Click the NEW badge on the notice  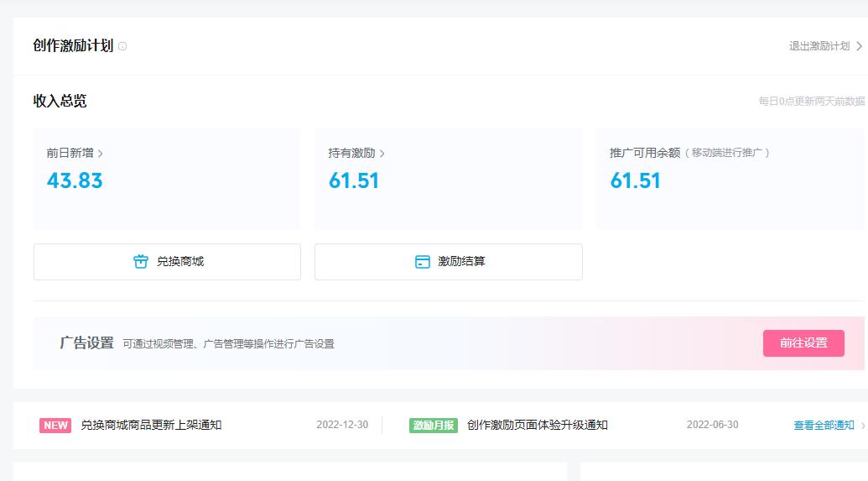click(x=55, y=425)
